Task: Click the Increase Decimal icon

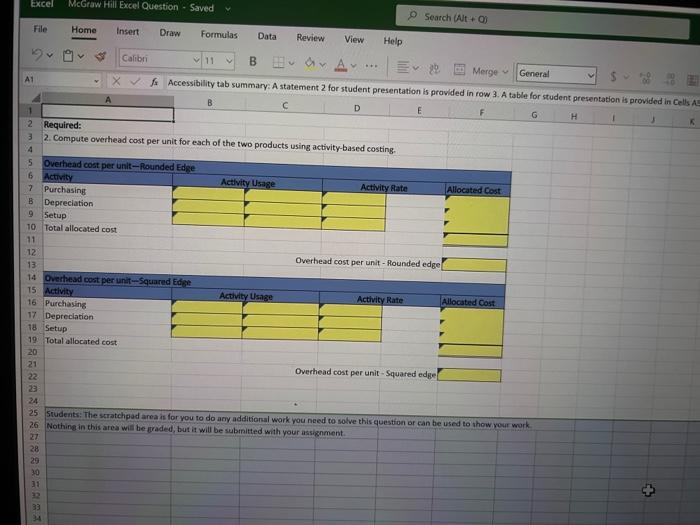Action: (646, 78)
